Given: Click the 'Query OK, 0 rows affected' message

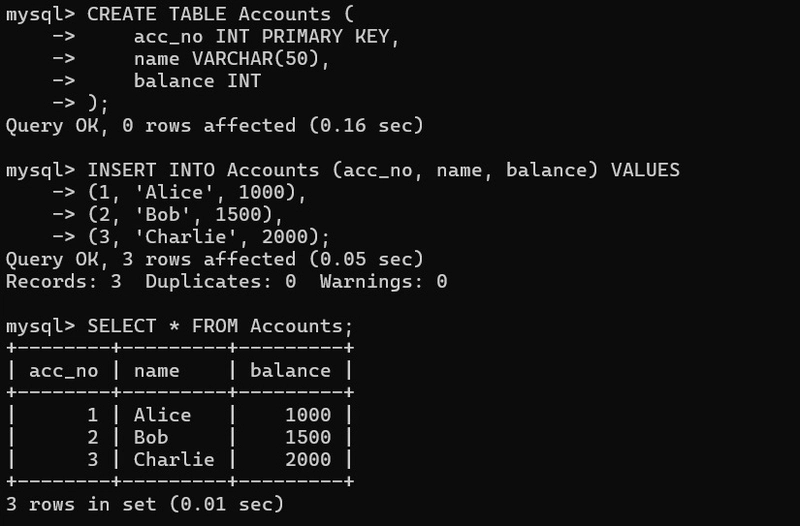Looking at the screenshot, I should 214,126.
